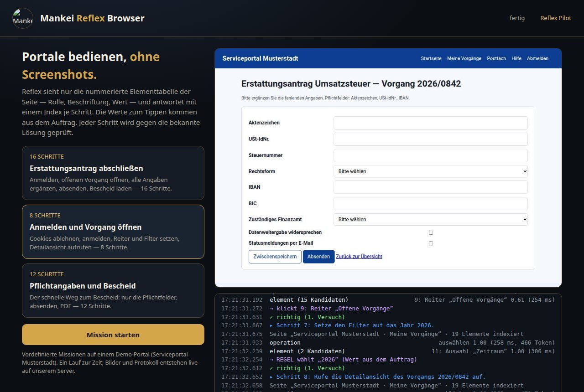The width and height of the screenshot is (584, 392).
Task: Choose the Anmelden und Vorgang öffnen mission
Action: (x=113, y=232)
